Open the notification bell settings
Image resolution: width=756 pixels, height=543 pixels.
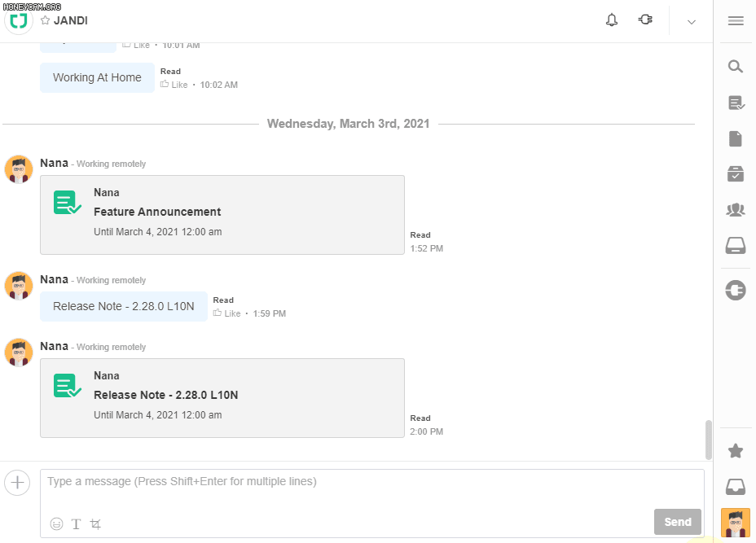[x=611, y=20]
